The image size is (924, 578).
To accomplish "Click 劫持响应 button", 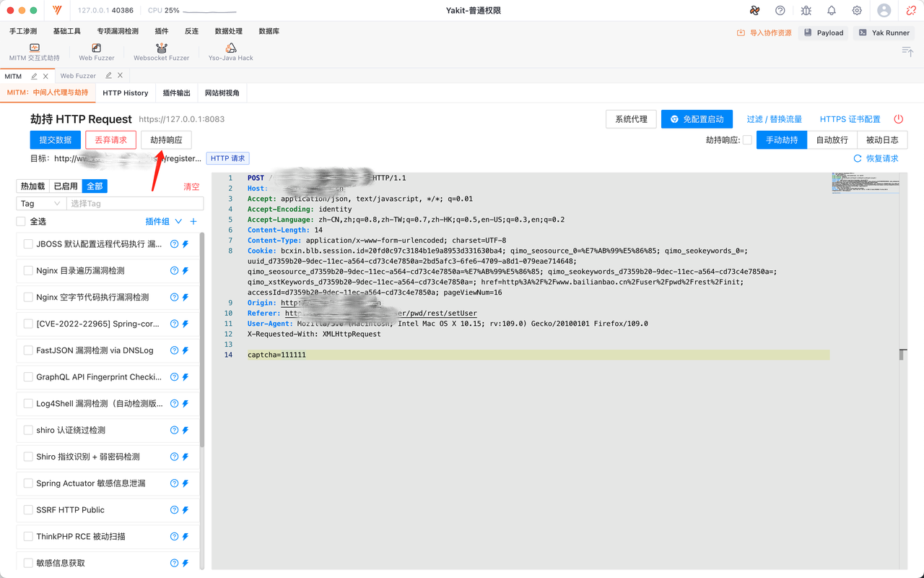I will (166, 140).
